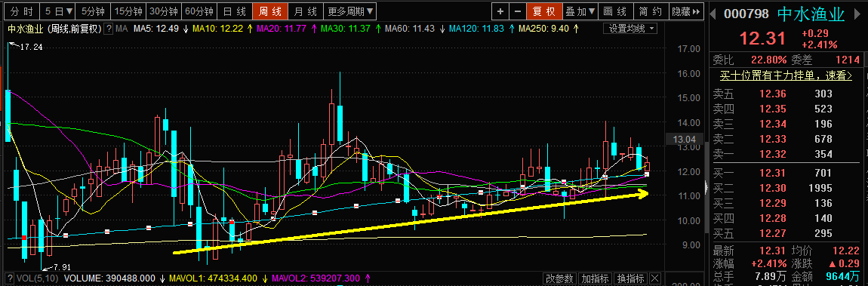Switch to 月线 monthly chart tab
Image resolution: width=868 pixels, height=286 pixels.
(305, 11)
